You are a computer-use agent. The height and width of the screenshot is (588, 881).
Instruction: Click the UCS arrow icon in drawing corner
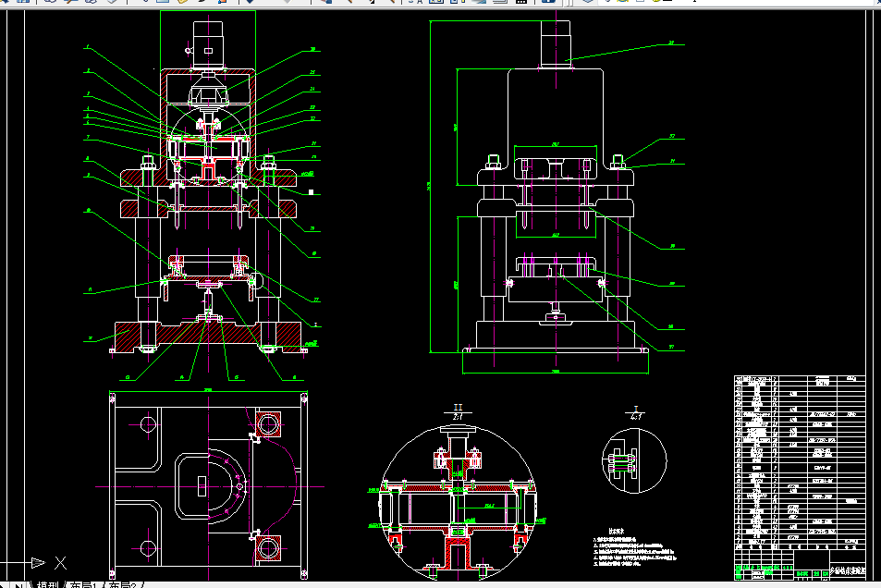38,562
